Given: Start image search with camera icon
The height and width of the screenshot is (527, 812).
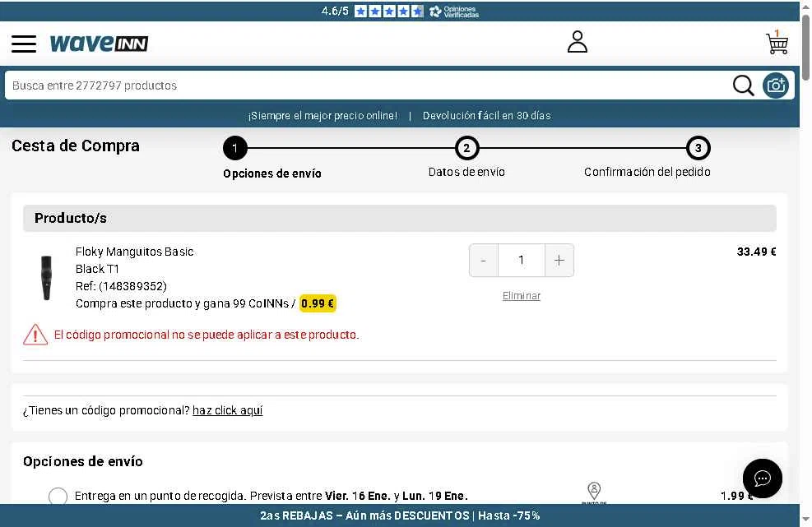Looking at the screenshot, I should [775, 86].
